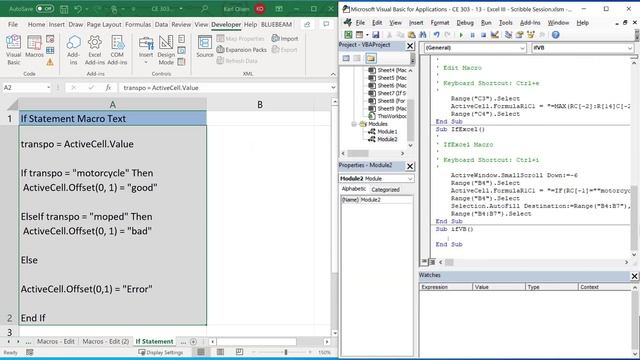Click Reset stop icon in VBA toolbar
Screen dimensions: 640x360
[x=483, y=35]
